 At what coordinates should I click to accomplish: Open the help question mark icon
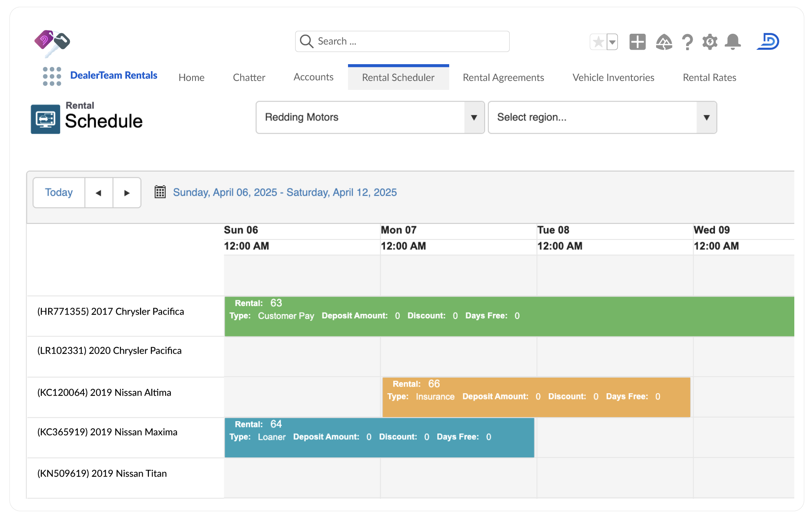(687, 42)
